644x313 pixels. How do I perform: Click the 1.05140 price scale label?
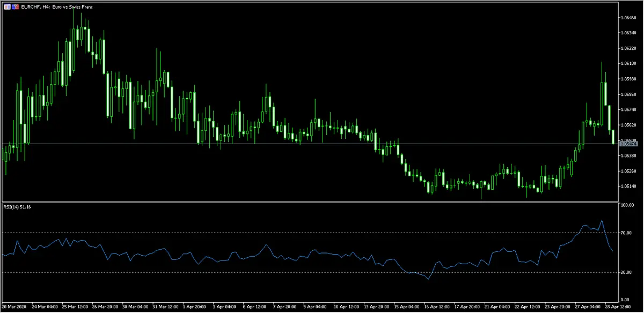click(x=628, y=186)
